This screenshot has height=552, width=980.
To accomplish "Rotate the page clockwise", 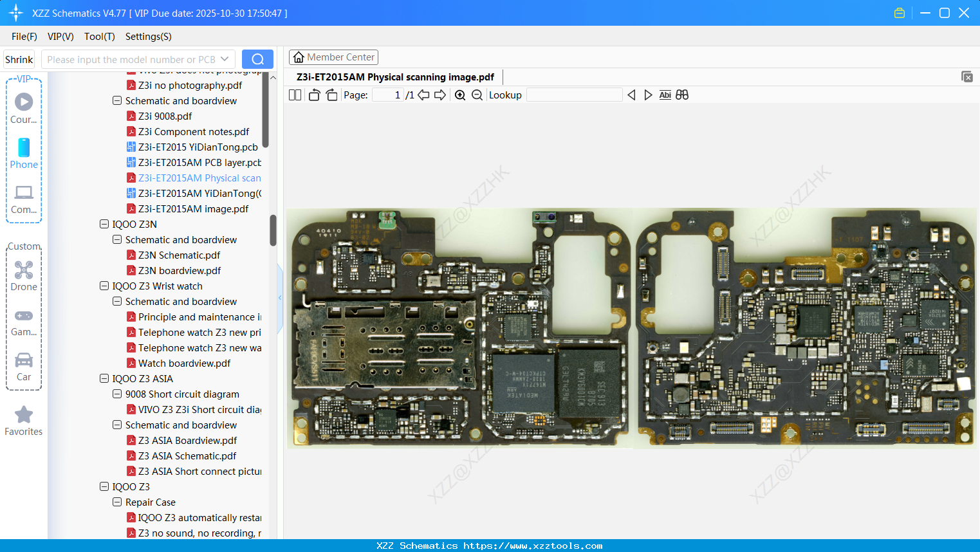I will [x=331, y=95].
